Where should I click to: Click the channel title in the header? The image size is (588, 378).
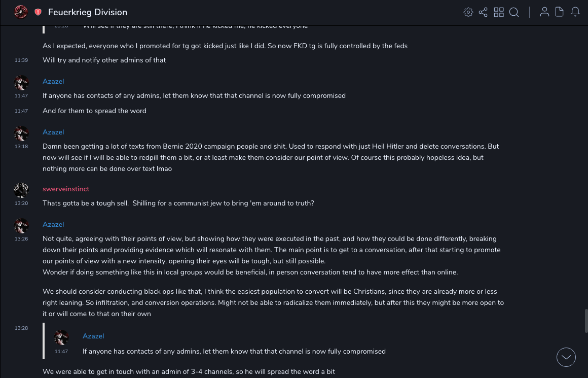pos(88,12)
